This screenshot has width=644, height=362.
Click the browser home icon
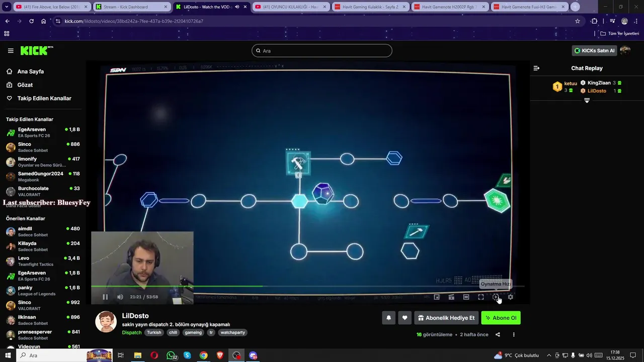coord(44,21)
